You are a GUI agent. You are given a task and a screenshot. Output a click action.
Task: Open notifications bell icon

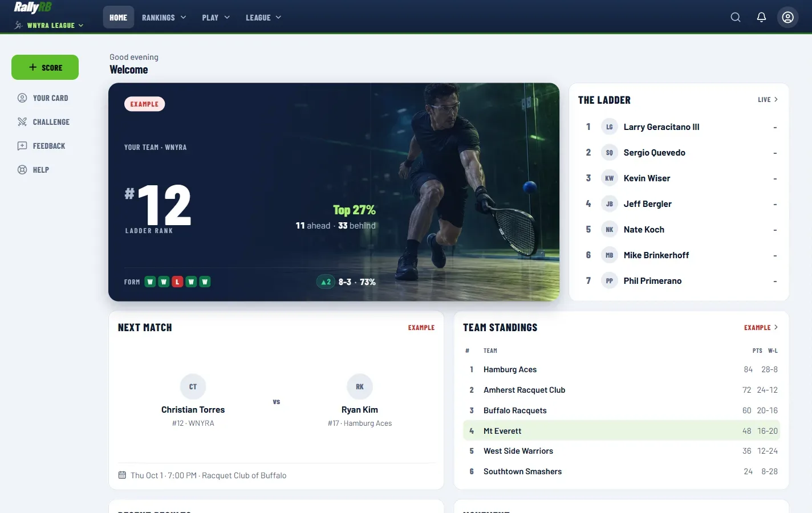761,17
